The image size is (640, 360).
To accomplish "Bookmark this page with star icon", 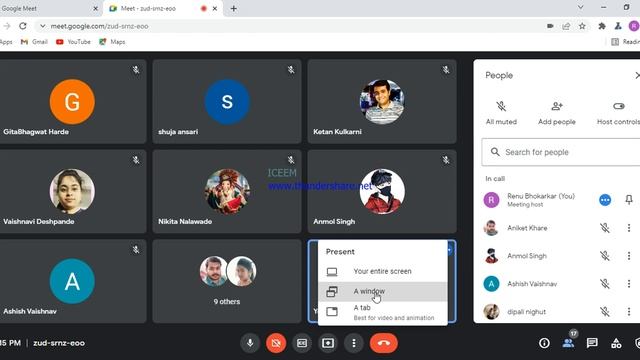I will (x=582, y=26).
